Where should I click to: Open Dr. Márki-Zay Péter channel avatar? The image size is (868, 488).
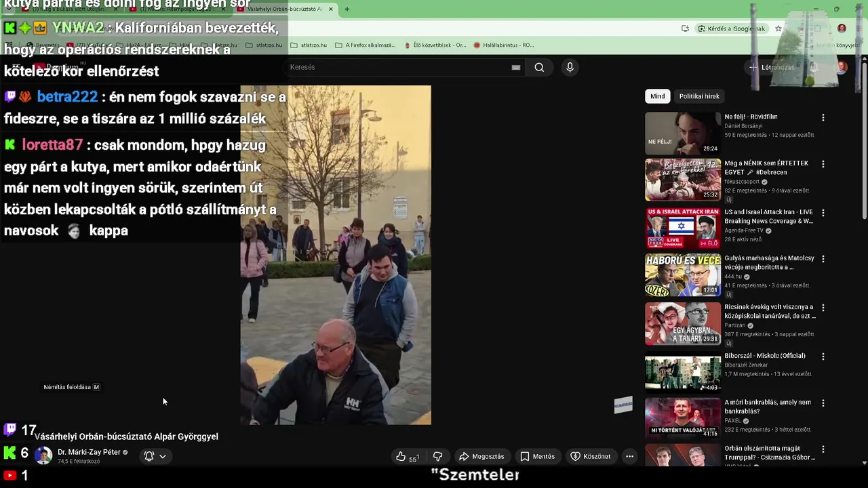(x=43, y=456)
